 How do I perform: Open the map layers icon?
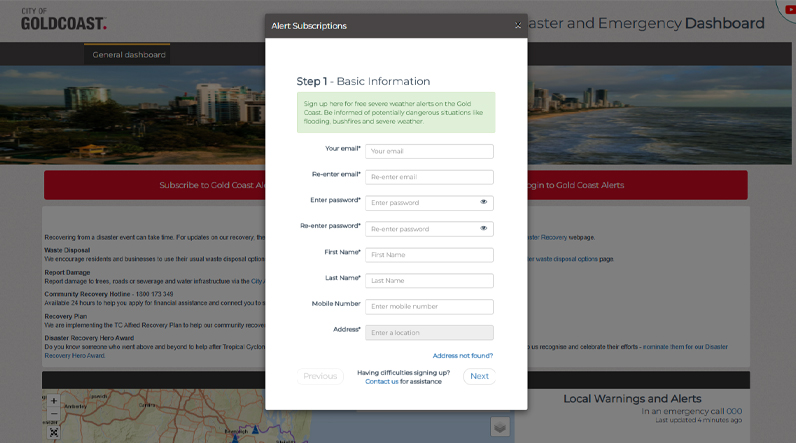pyautogui.click(x=500, y=427)
